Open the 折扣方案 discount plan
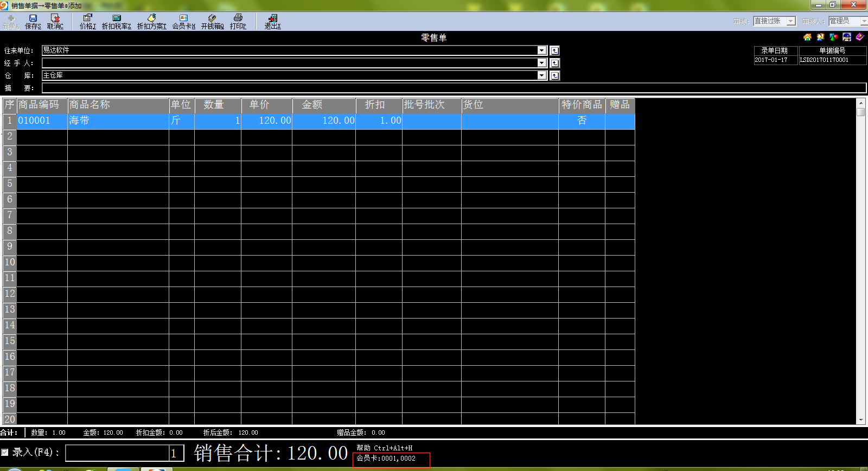This screenshot has height=471, width=868. tap(151, 21)
